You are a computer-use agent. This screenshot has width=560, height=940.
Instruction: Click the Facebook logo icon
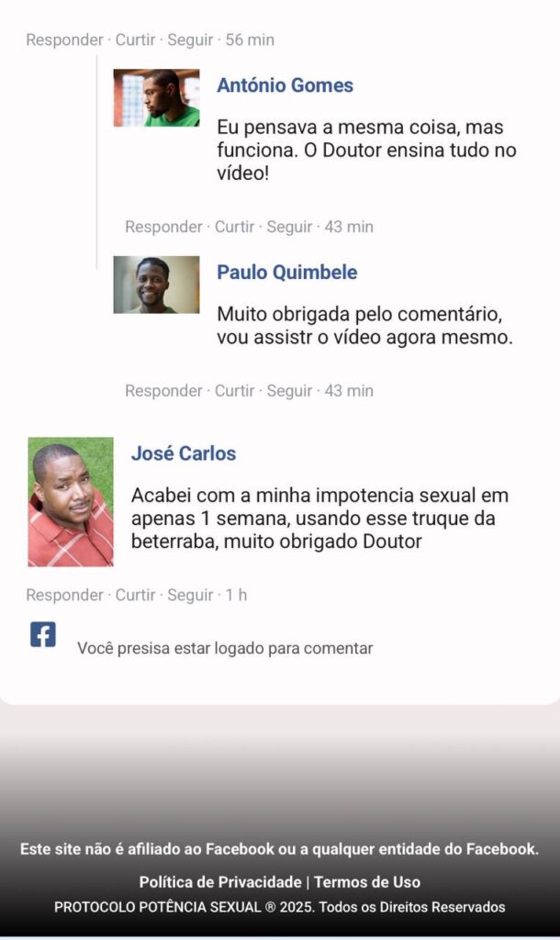pos(43,634)
